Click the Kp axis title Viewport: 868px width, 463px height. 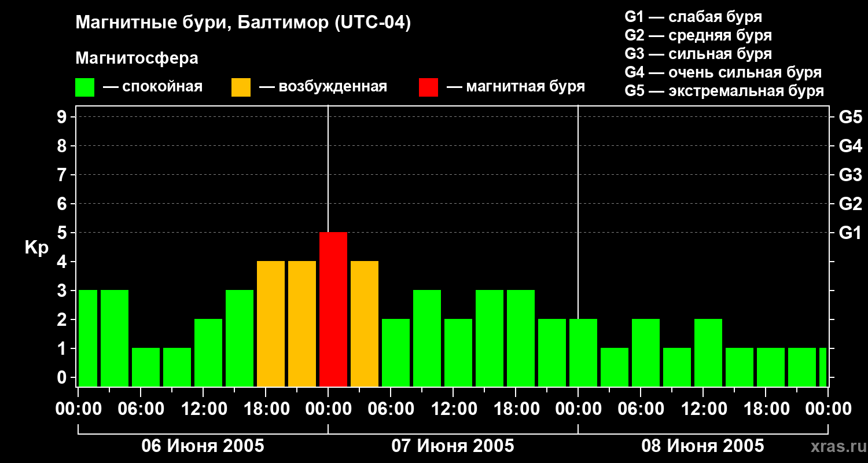[36, 248]
